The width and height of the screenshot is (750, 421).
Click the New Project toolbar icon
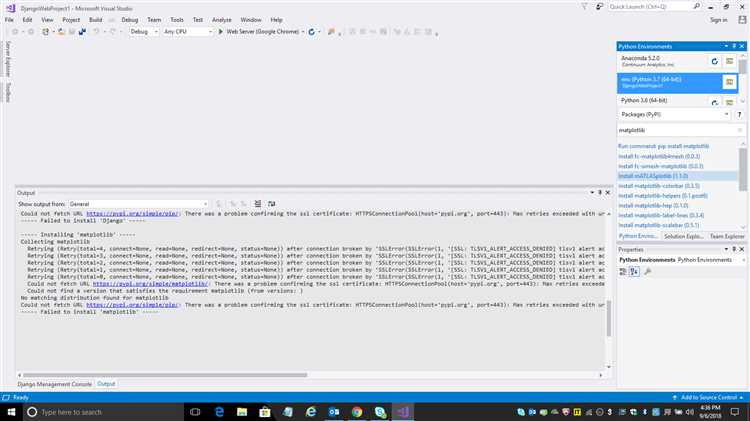coord(45,32)
